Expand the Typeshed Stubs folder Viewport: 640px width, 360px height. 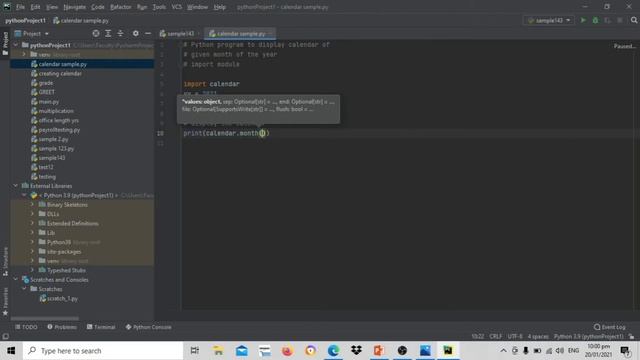pos(33,270)
